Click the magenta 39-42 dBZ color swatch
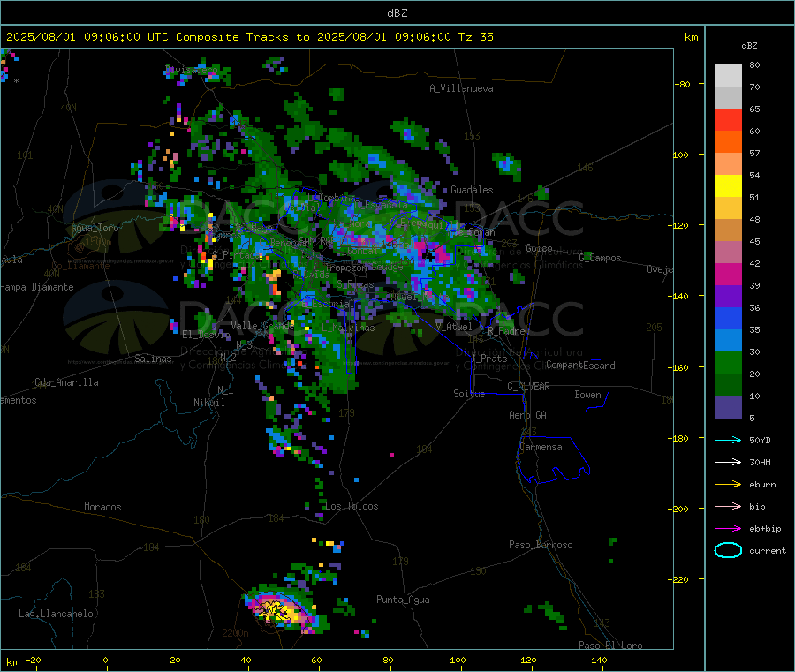This screenshot has height=672, width=795. point(728,274)
